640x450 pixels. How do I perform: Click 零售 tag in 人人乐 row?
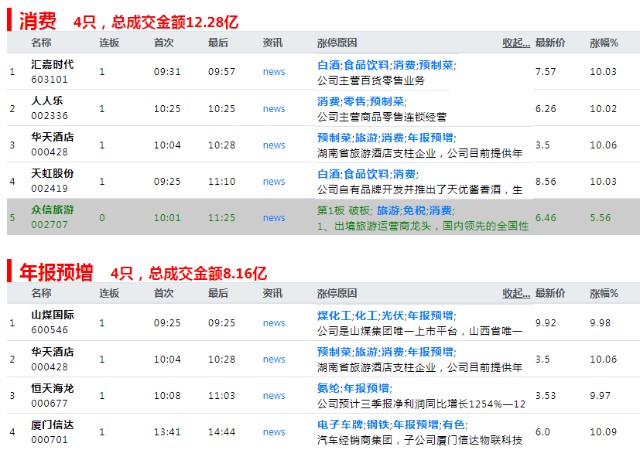point(354,102)
